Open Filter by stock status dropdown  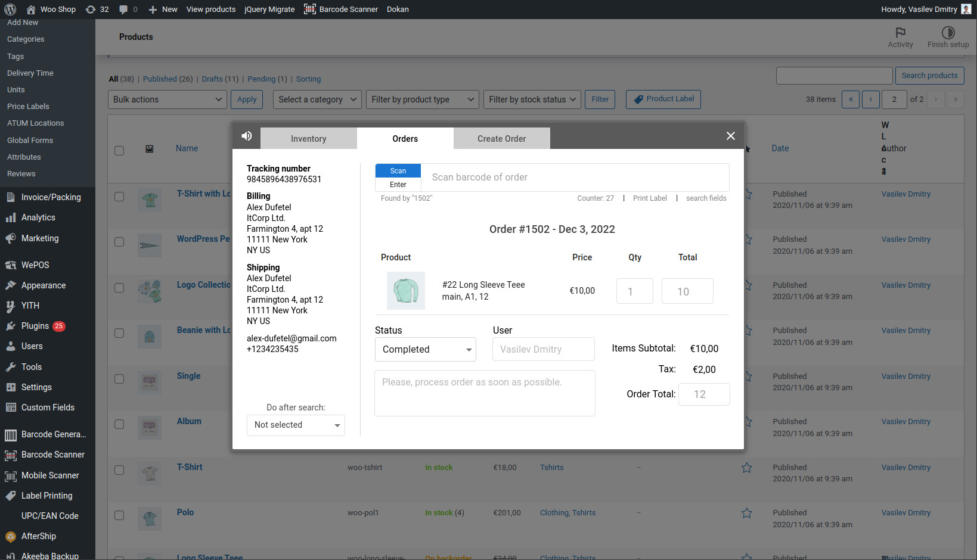[x=532, y=99]
